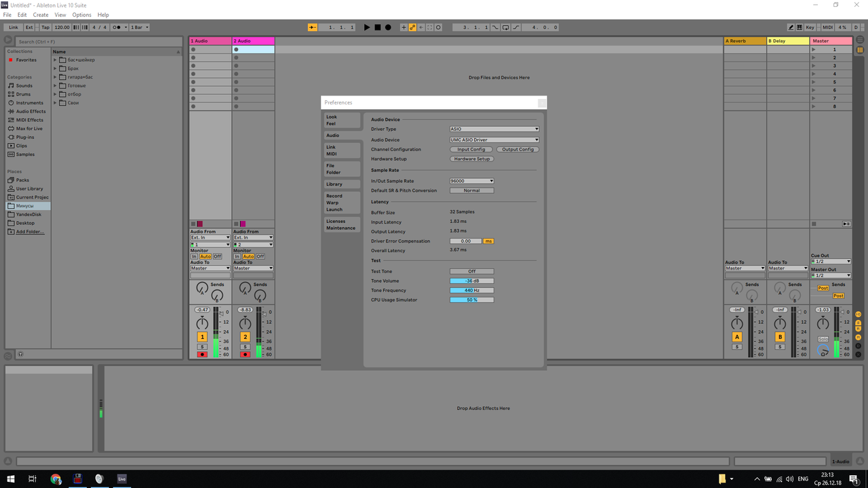Toggle the automation arm button
The width and height of the screenshot is (868, 488).
tap(412, 27)
